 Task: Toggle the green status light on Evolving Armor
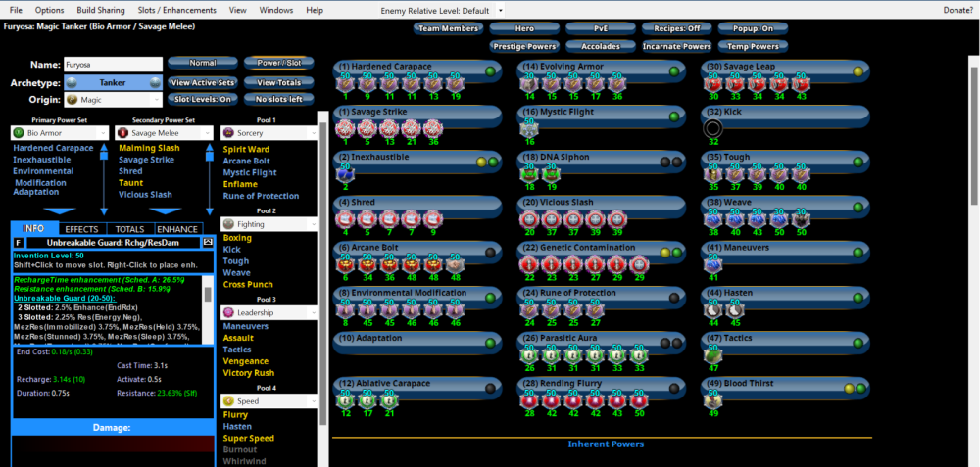[x=674, y=71]
